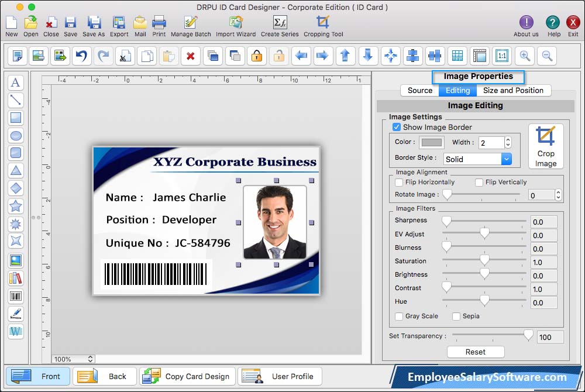Click the Rotate Image value stepper
Viewport: 585px width, 392px height.
558,195
